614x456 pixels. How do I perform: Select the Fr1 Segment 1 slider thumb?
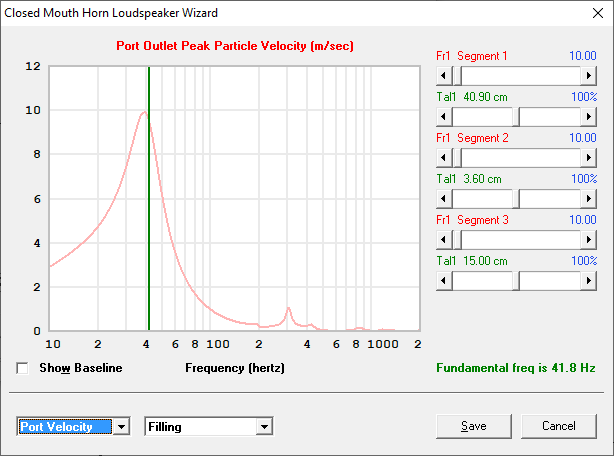pyautogui.click(x=457, y=75)
